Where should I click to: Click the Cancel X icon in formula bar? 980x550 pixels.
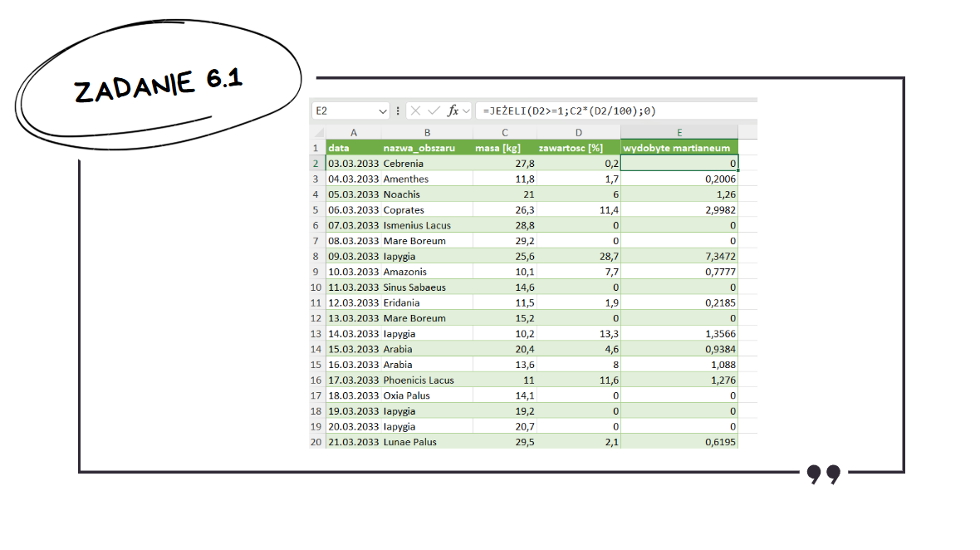[415, 110]
